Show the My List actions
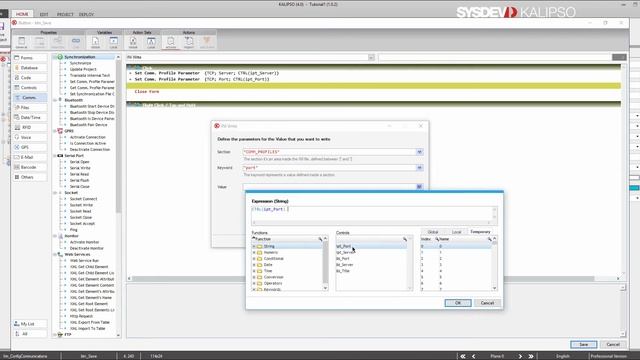The height and width of the screenshot is (360, 640). click(30, 324)
